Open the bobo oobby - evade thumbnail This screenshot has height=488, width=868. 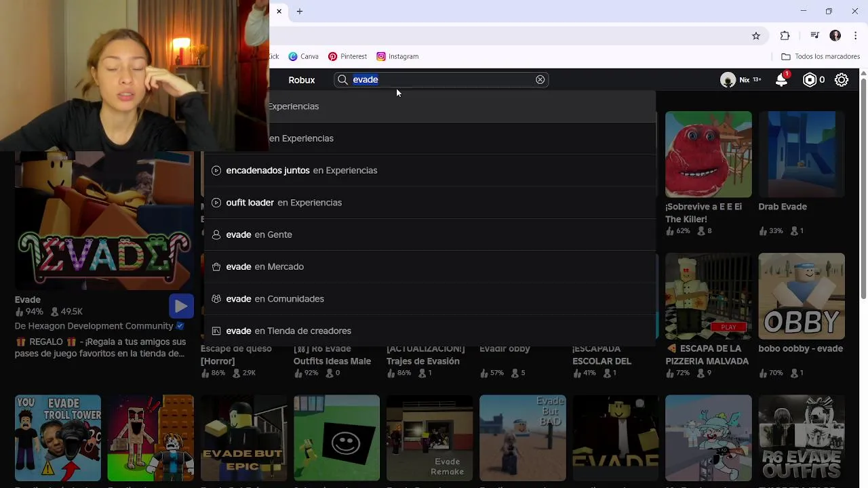802,296
